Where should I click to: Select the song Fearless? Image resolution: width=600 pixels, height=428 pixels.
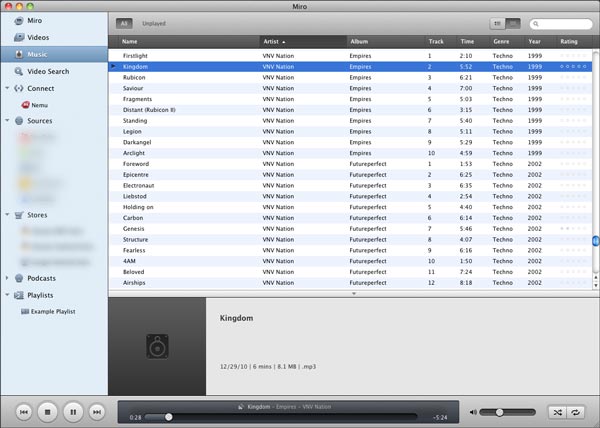(x=350, y=250)
